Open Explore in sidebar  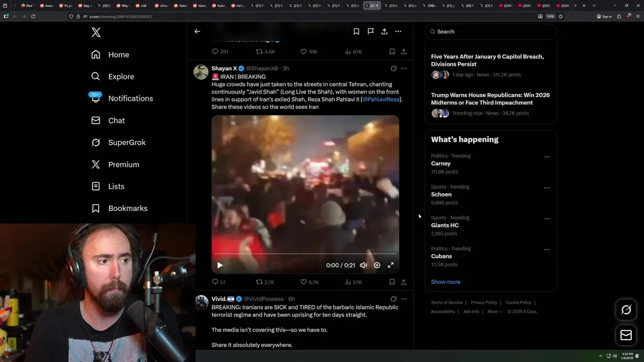point(113,76)
